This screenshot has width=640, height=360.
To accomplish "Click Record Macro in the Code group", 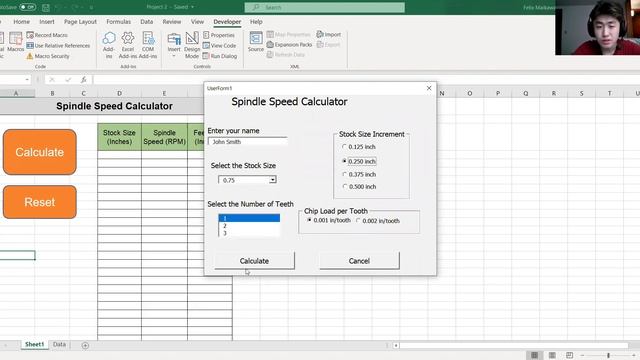I will coord(47,35).
